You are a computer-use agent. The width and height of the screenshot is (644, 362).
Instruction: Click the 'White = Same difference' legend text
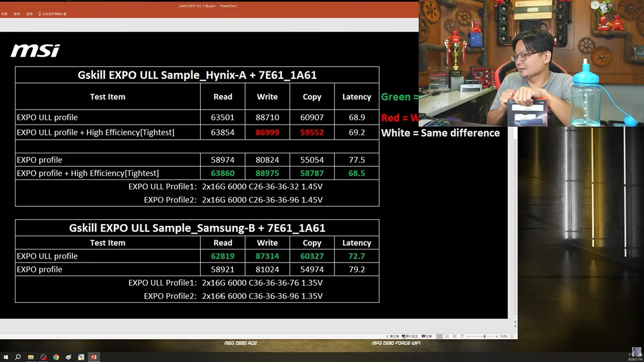click(x=440, y=133)
